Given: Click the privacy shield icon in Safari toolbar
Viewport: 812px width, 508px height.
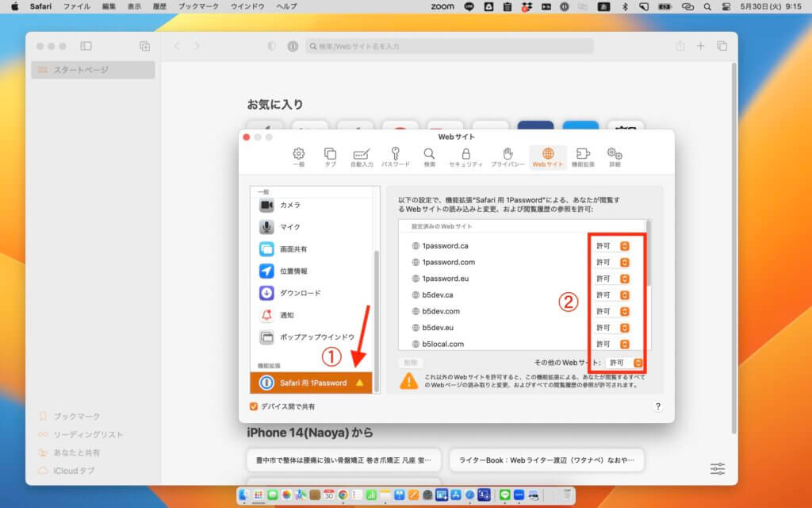Looking at the screenshot, I should point(271,46).
